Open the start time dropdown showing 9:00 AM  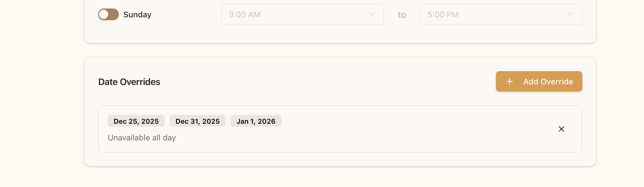pos(302,14)
